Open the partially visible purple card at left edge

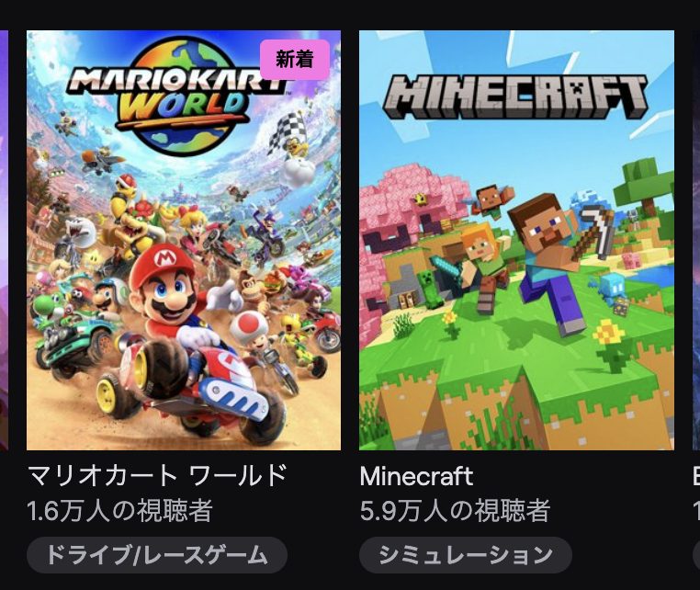pyautogui.click(x=4, y=240)
